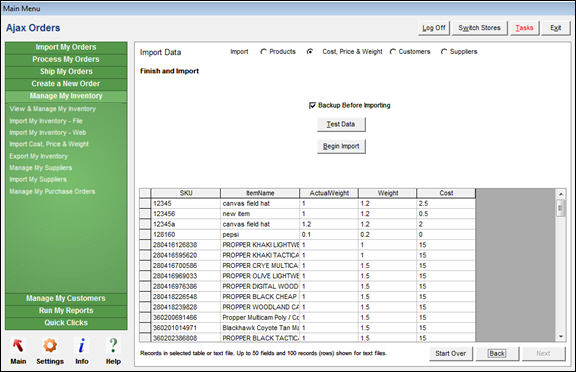Open the Main arrow icon
576x372 pixels.
(18, 346)
